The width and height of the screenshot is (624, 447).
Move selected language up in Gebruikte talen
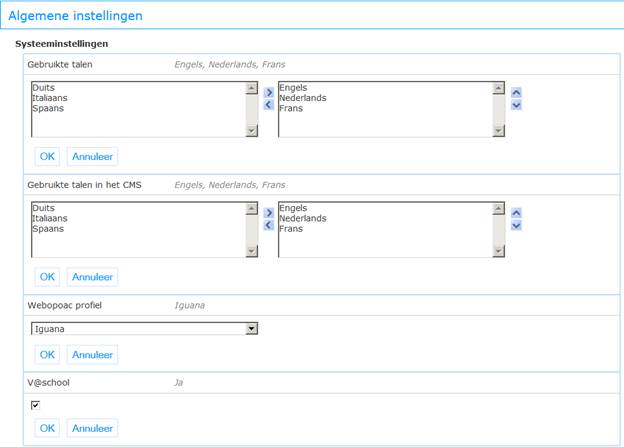coord(516,93)
